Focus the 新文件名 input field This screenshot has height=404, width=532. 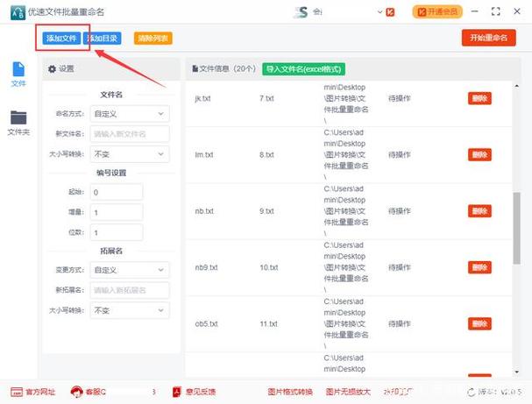click(130, 134)
